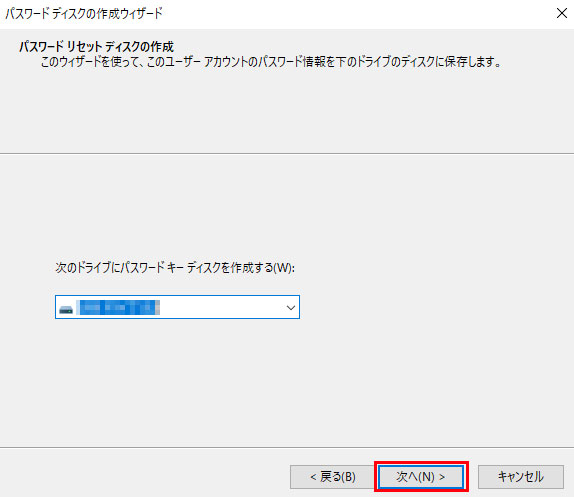Image resolution: width=574 pixels, height=497 pixels.
Task: Click the パスワード リセット ディスクの作成 heading
Action: point(96,47)
